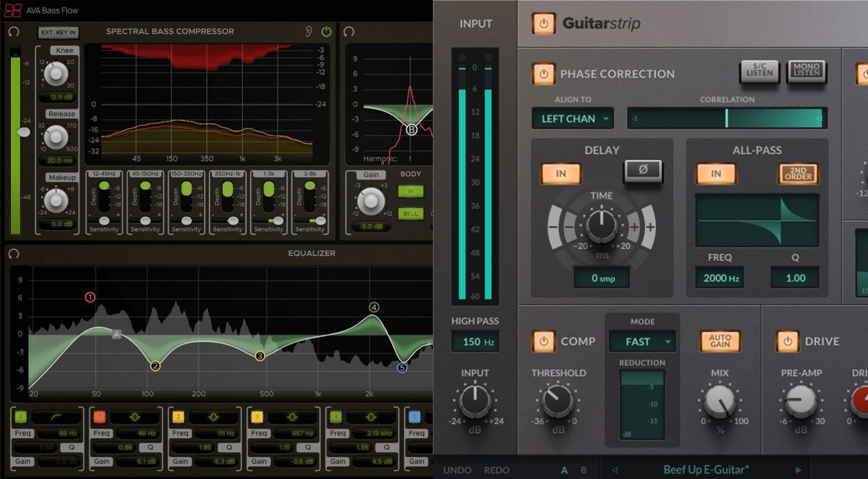Click the 12-45Hz Sensitivity slider handle
This screenshot has width=868, height=479.
[x=104, y=220]
